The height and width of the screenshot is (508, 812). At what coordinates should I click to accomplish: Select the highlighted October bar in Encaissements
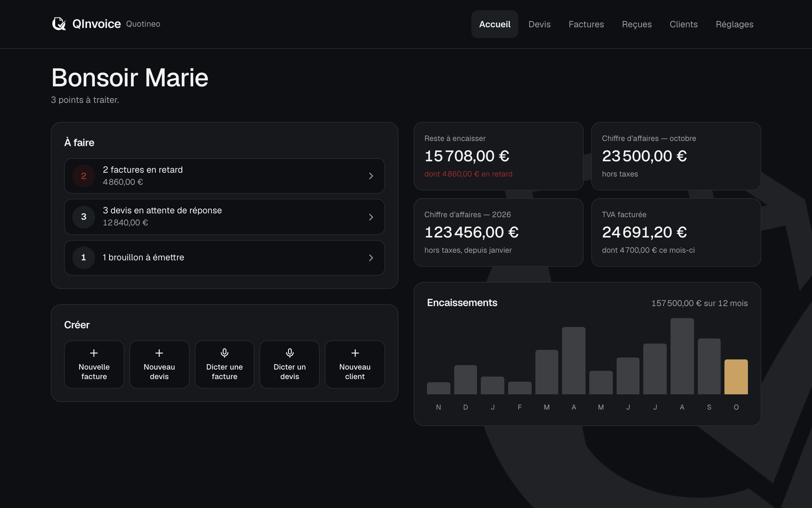pos(736,377)
